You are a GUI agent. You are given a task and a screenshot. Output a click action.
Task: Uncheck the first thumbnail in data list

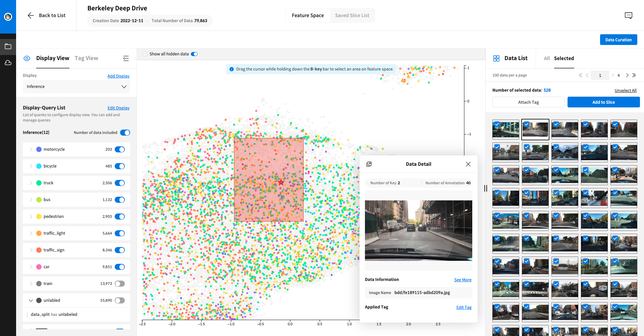[x=497, y=124]
